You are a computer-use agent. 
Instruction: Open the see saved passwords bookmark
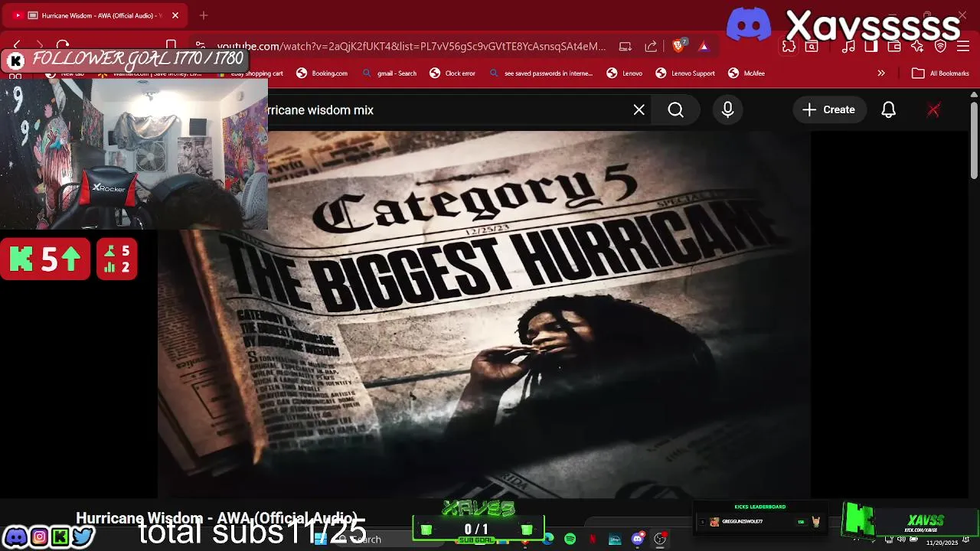(x=541, y=73)
